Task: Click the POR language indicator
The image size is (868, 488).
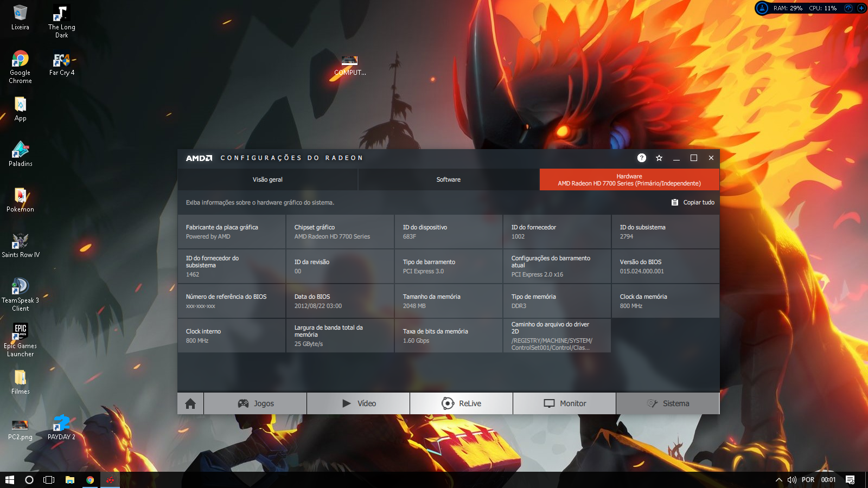Action: (808, 480)
